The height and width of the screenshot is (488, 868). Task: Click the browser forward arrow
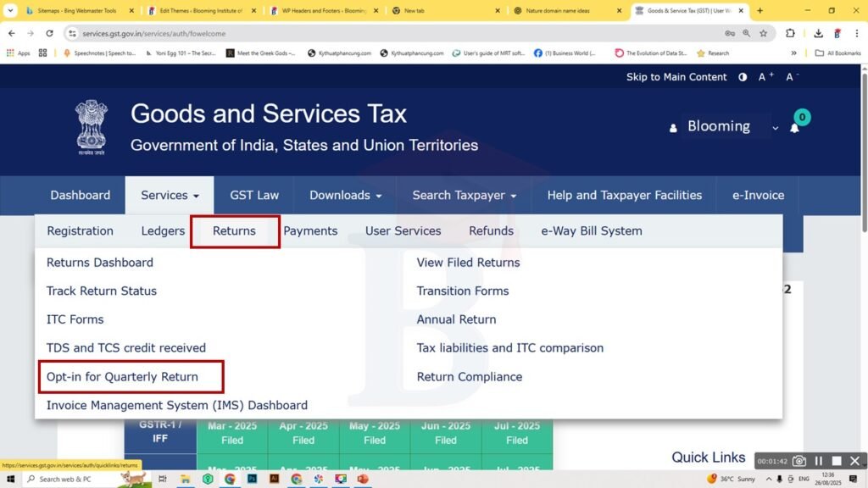coord(31,33)
